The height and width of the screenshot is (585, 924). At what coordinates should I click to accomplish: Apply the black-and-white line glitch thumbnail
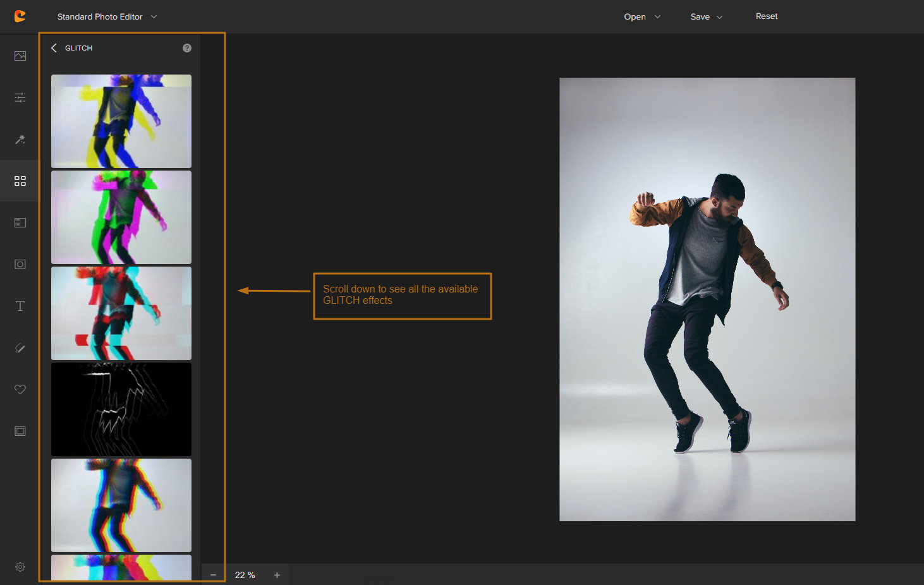click(121, 409)
